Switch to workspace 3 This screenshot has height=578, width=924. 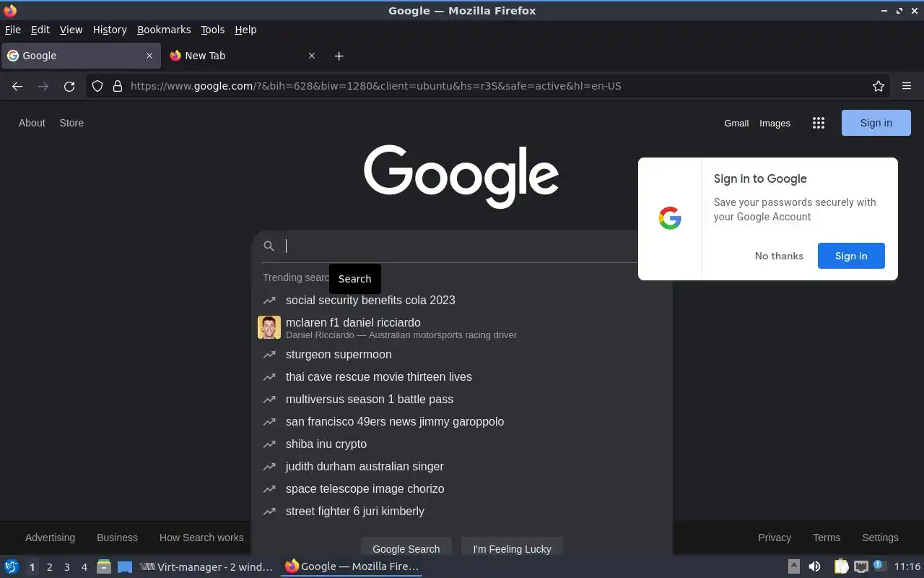(x=66, y=567)
